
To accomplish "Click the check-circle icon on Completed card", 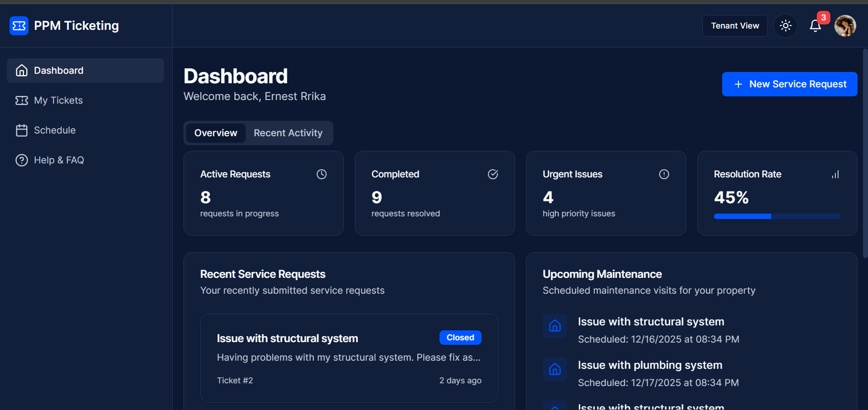I will click(x=493, y=174).
